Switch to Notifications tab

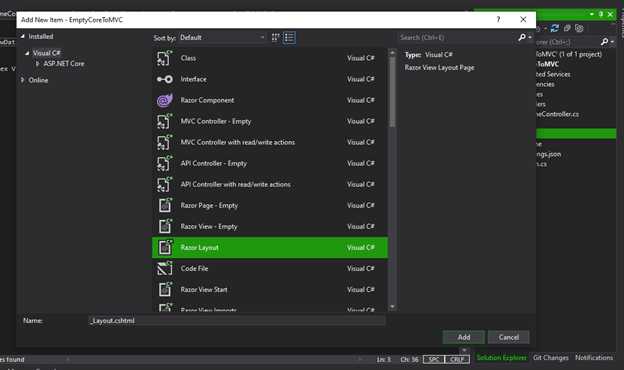pos(594,358)
